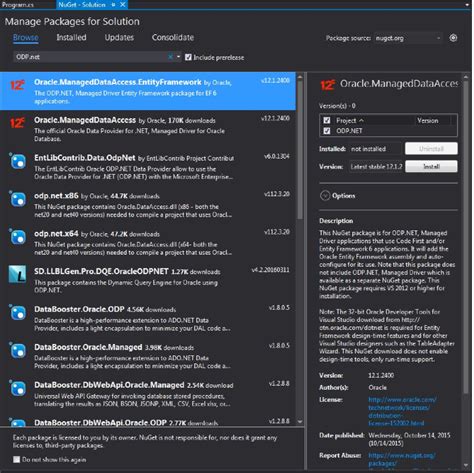
Task: Click package list scroll down arrow
Action: [300, 422]
